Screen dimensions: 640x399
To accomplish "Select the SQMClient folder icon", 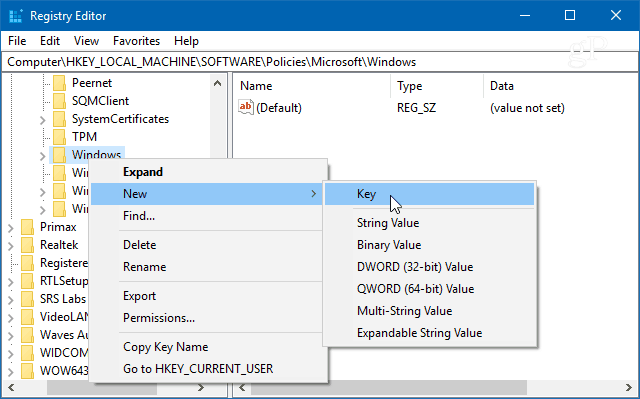I will coord(60,101).
